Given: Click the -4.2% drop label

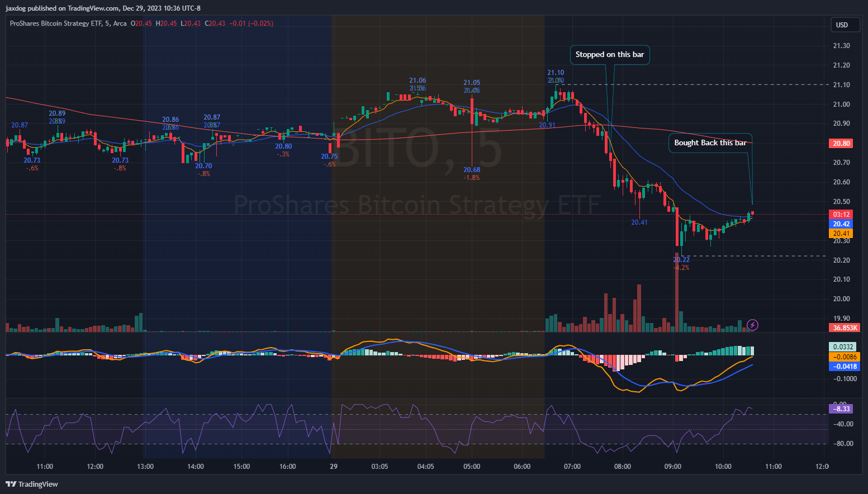Looking at the screenshot, I should [x=681, y=268].
